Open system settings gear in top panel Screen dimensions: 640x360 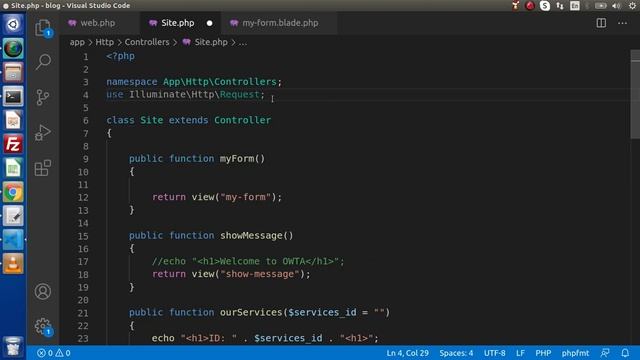pos(632,6)
